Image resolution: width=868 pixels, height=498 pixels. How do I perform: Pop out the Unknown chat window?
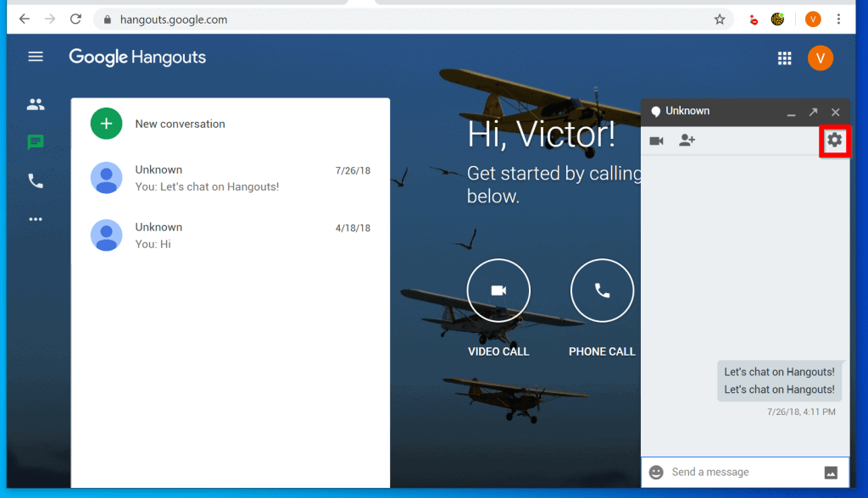(x=813, y=113)
